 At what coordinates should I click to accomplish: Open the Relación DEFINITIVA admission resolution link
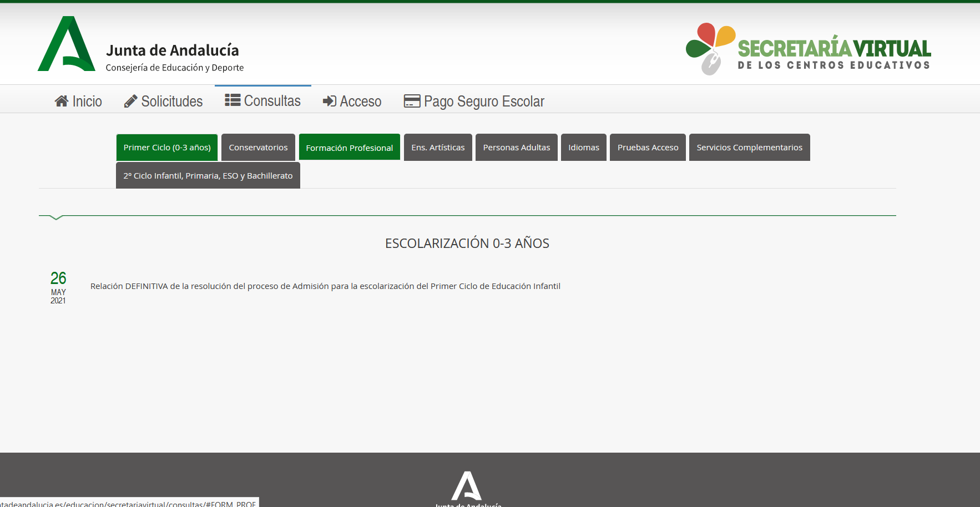point(325,286)
